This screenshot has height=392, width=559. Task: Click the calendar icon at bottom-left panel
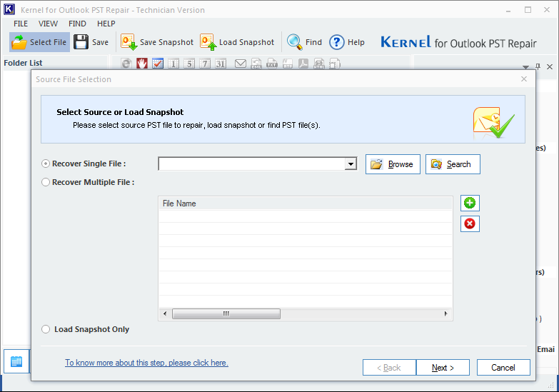point(16,361)
